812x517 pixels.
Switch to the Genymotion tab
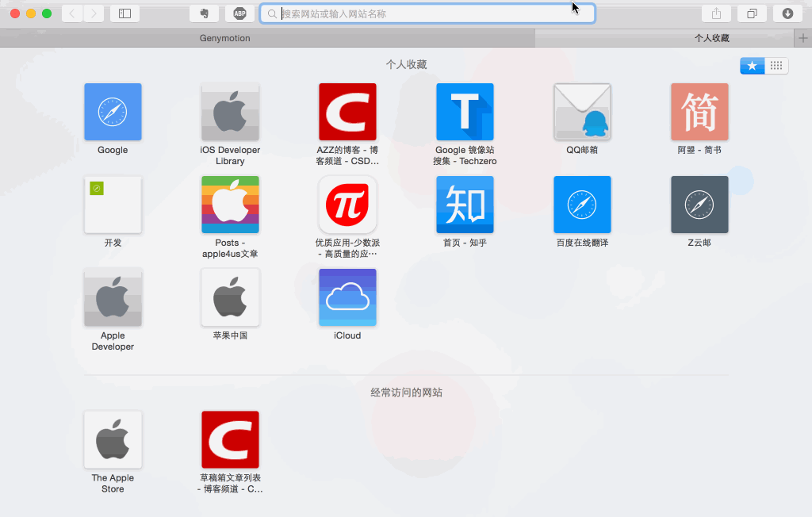pos(267,38)
